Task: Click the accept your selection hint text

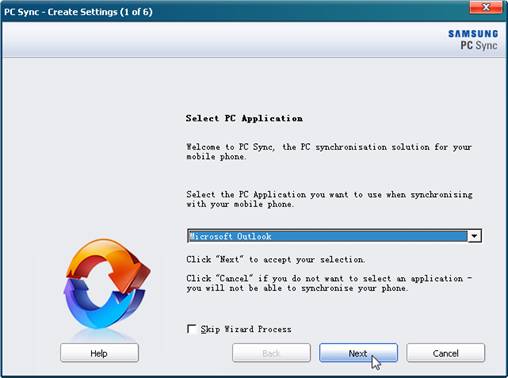Action: (x=275, y=260)
